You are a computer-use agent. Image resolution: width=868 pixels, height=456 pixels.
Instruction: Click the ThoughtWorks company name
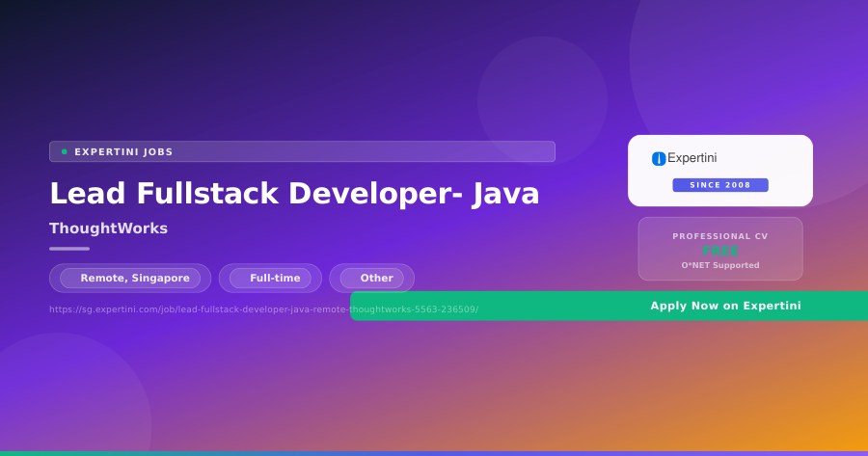(108, 228)
